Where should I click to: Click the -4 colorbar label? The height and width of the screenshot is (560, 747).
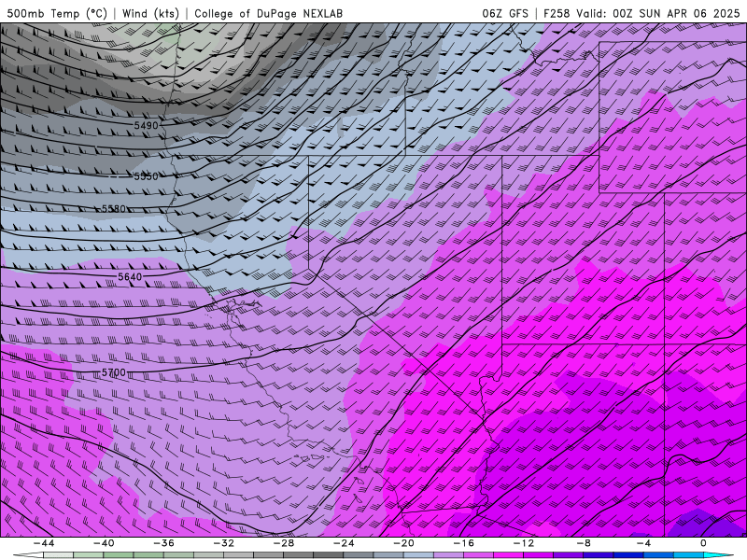click(643, 543)
